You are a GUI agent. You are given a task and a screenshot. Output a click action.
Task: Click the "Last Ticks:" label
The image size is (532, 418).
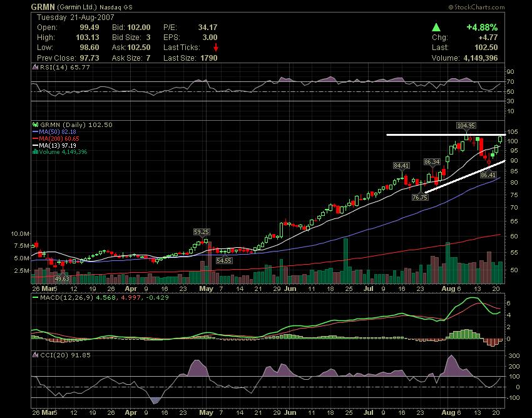[182, 48]
